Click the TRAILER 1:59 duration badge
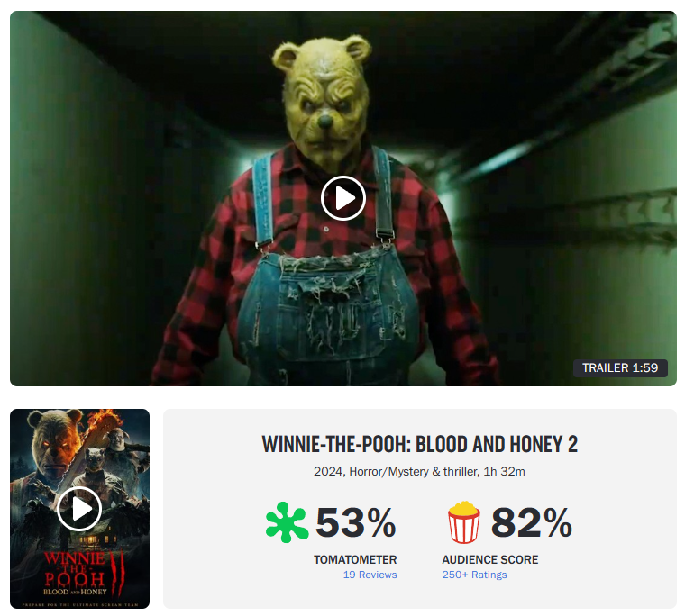The height and width of the screenshot is (616, 685). point(620,367)
